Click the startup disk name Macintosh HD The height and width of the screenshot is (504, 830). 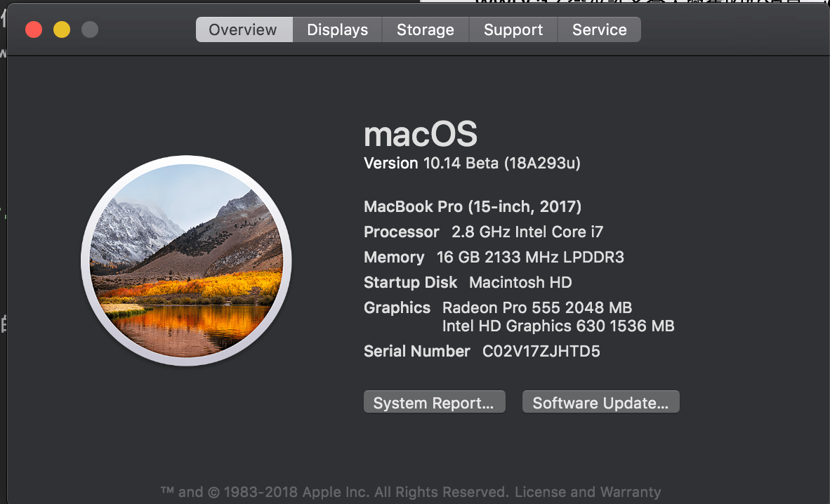(x=520, y=283)
